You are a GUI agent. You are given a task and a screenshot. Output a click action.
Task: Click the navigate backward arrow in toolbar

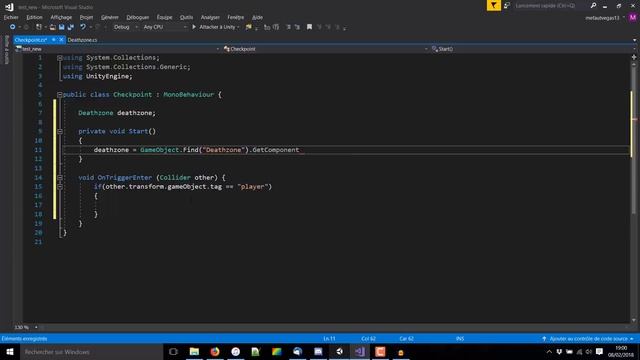(13, 27)
